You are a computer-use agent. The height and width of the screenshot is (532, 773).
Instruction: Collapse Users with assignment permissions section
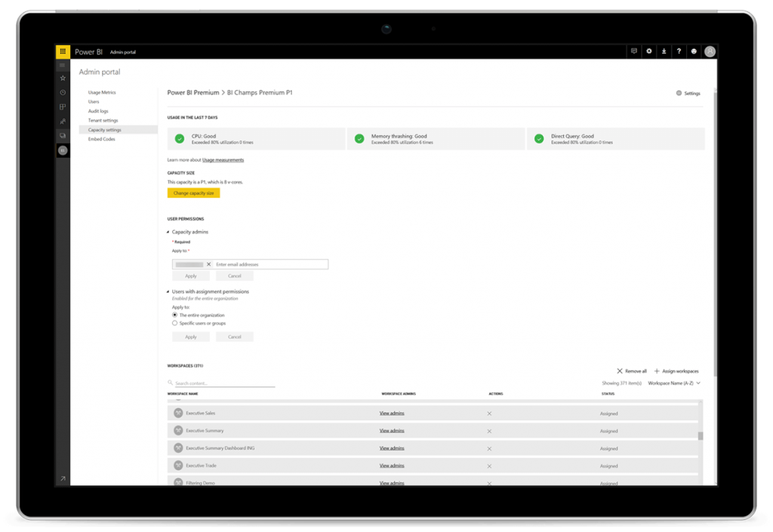click(x=168, y=291)
